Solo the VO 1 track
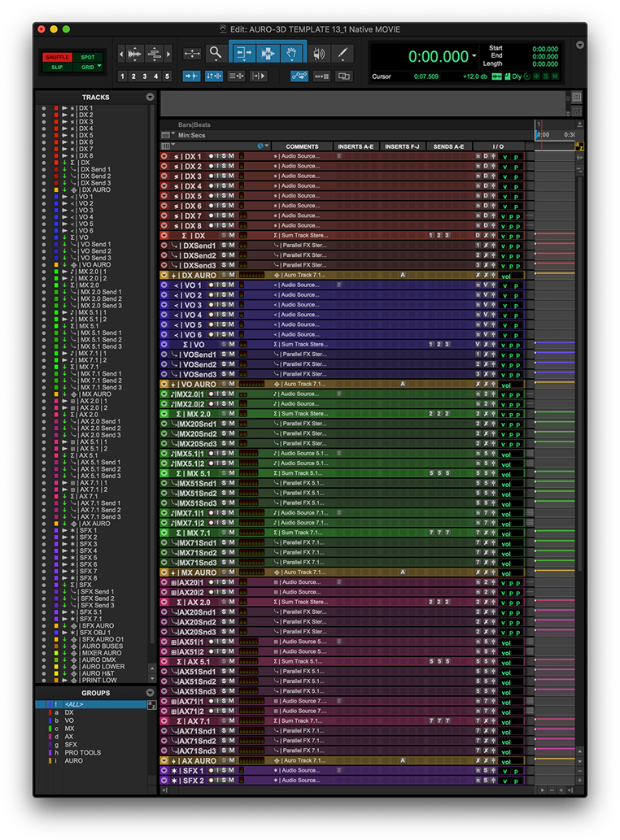 225,285
